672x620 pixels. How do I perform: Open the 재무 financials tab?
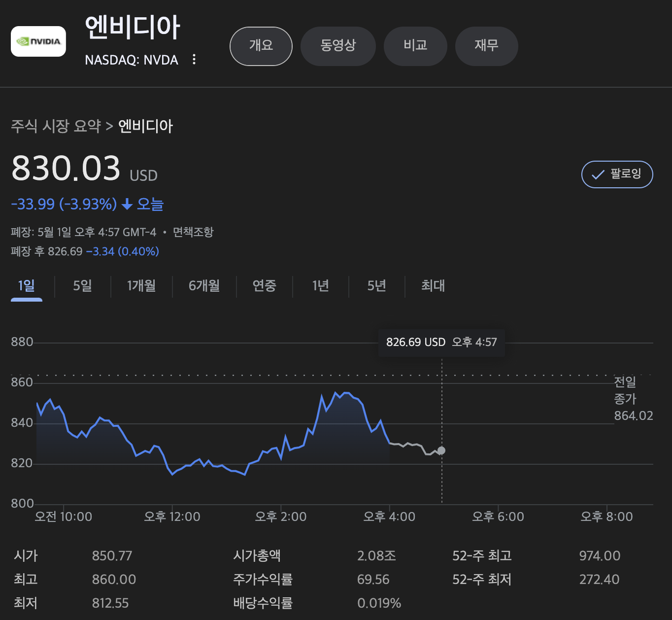click(x=486, y=46)
